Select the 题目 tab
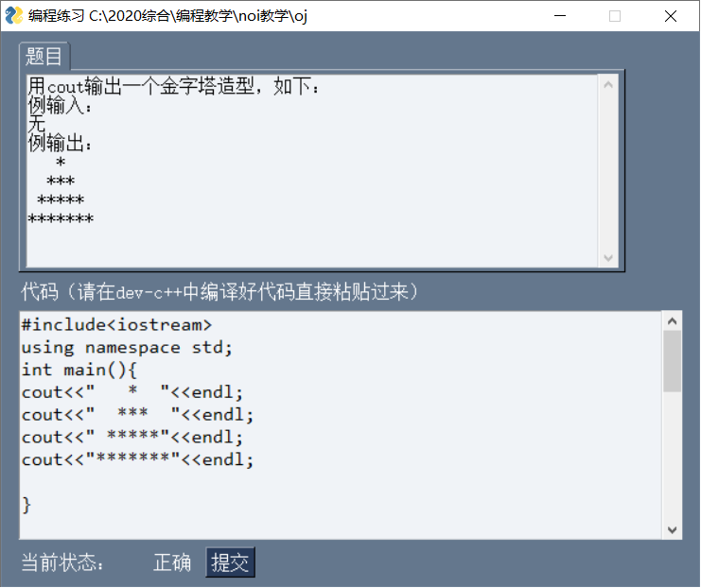The height and width of the screenshot is (588, 701). (x=44, y=57)
